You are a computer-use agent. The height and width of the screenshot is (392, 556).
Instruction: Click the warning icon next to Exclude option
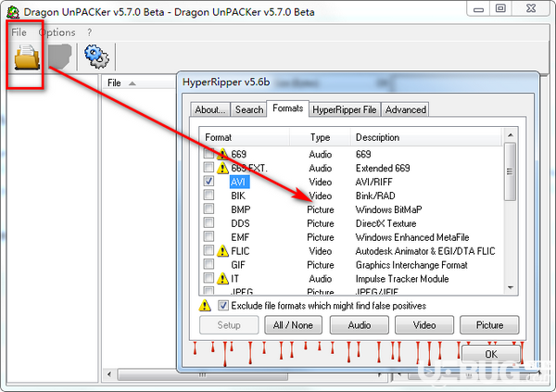205,306
